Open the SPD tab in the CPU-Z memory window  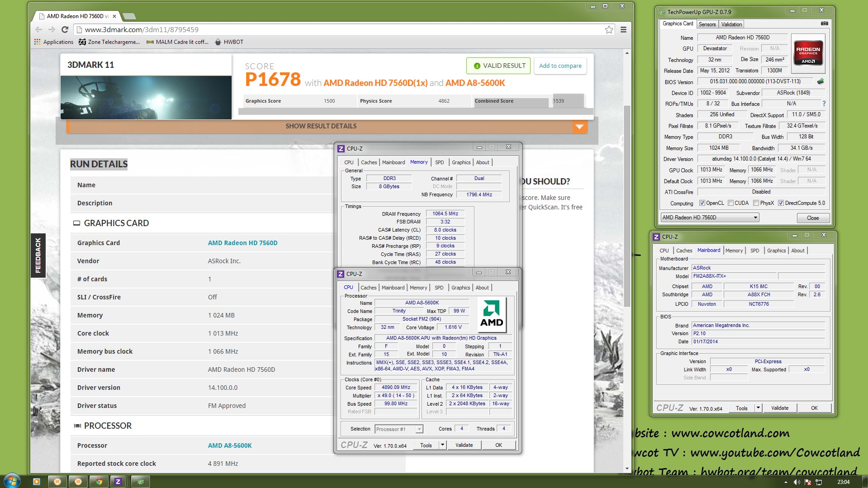tap(439, 162)
